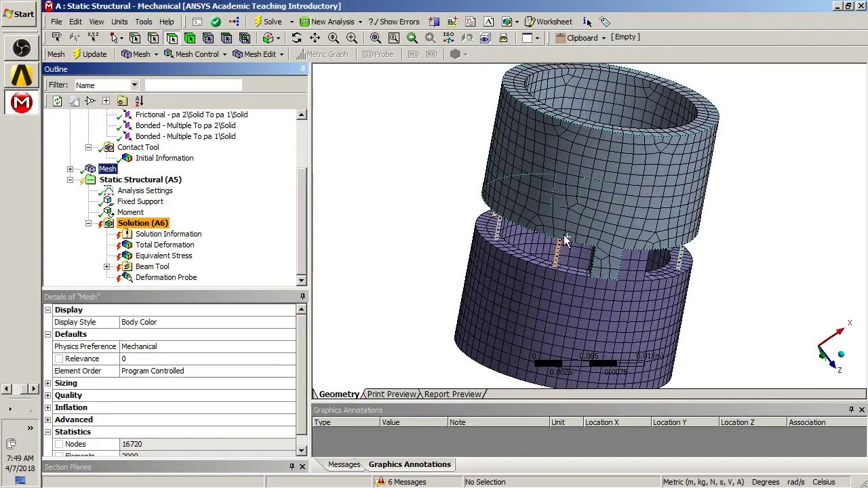Open the Edit menu

click(75, 22)
